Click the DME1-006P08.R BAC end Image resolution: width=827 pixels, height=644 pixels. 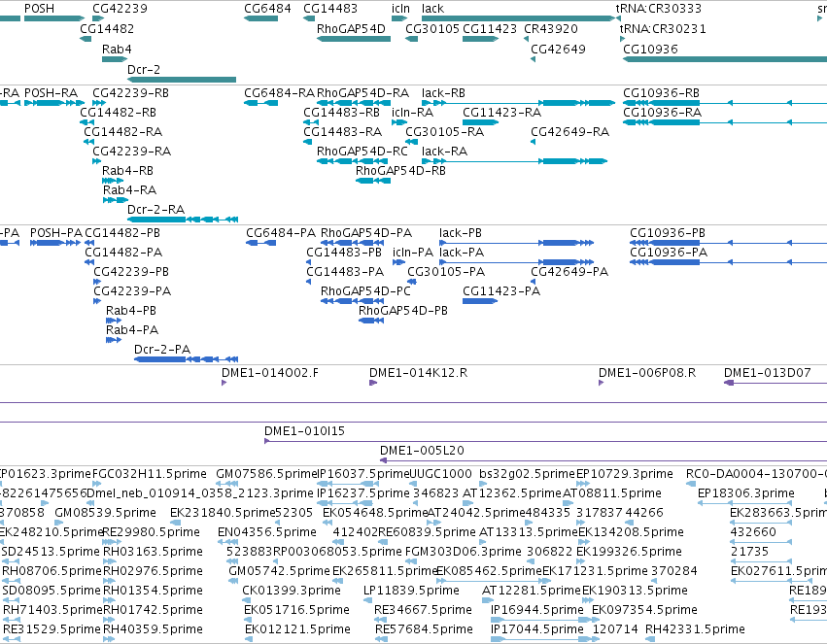(x=602, y=383)
